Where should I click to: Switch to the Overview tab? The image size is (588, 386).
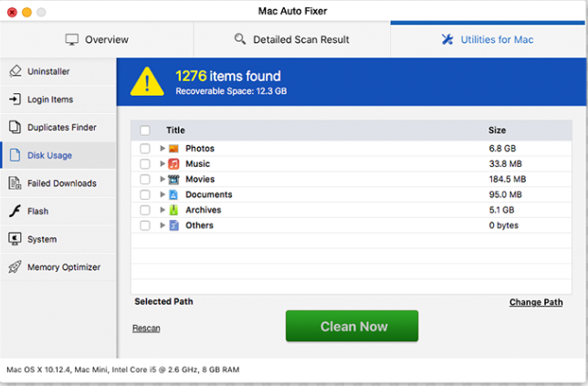97,39
